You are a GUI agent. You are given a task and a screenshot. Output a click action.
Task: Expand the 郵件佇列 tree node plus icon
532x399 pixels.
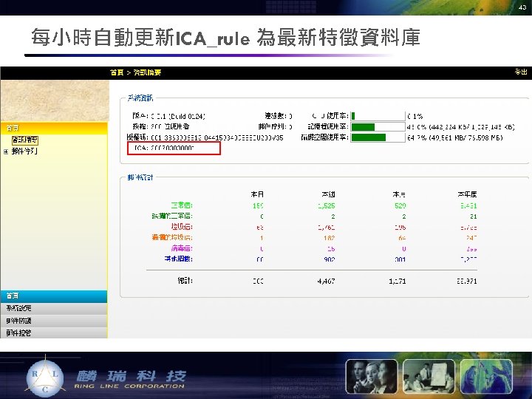[6, 151]
